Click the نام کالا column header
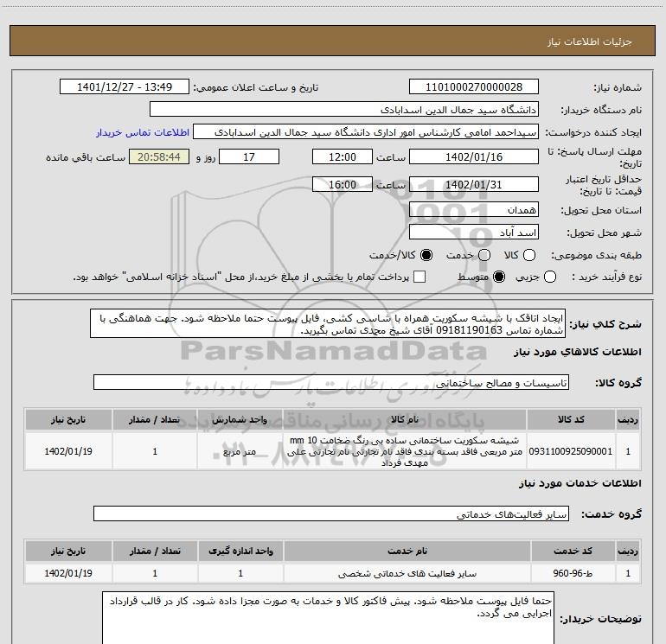The height and width of the screenshot is (644, 666). 405,419
